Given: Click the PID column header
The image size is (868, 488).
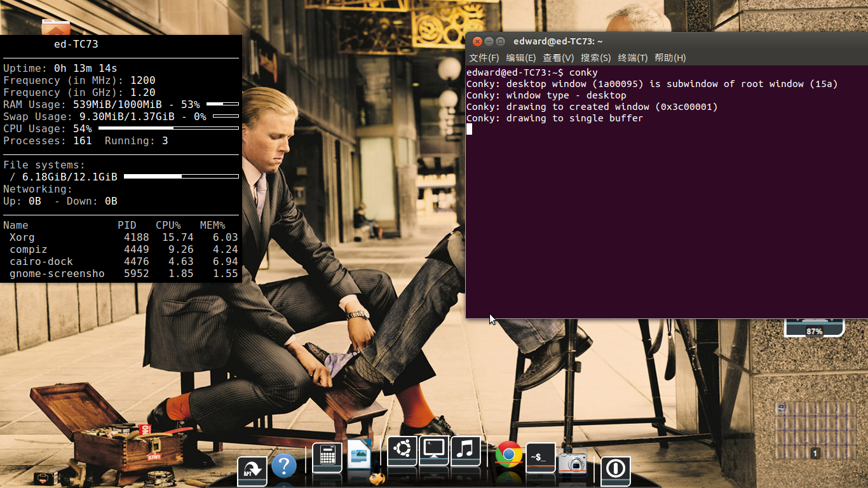Looking at the screenshot, I should point(127,226).
